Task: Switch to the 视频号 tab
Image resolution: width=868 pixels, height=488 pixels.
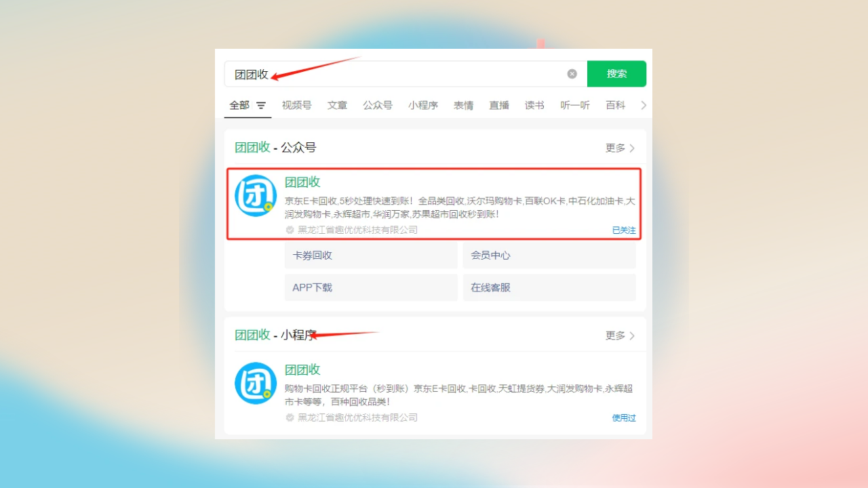Action: pyautogui.click(x=296, y=105)
